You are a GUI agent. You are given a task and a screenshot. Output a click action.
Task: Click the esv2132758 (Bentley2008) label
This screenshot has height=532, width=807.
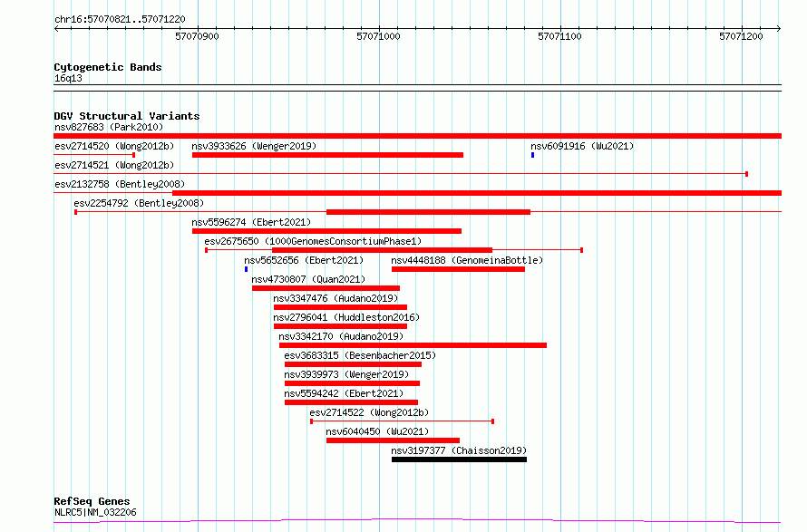[120, 184]
